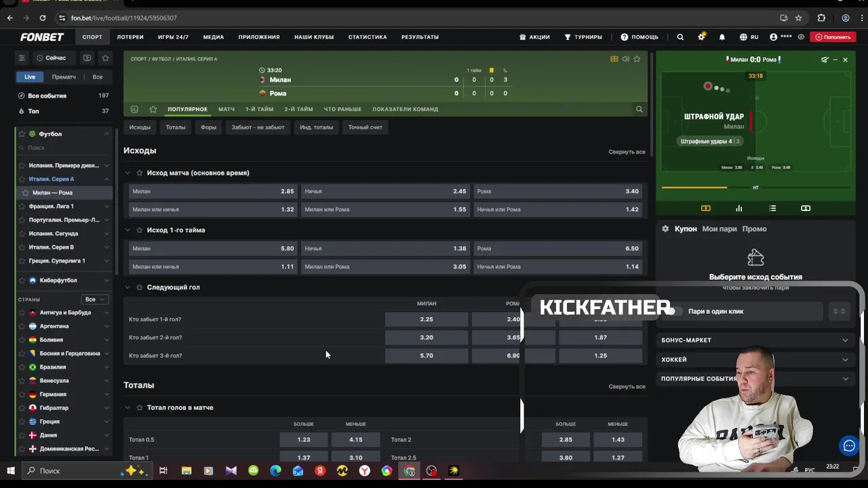868x488 pixels.
Task: Select the Прематч tab in sidebar
Action: [64, 77]
